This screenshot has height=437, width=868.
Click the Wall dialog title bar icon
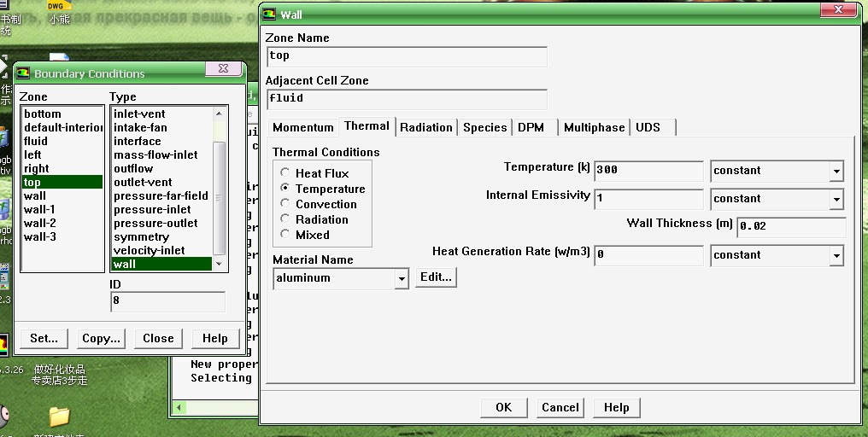pos(269,15)
